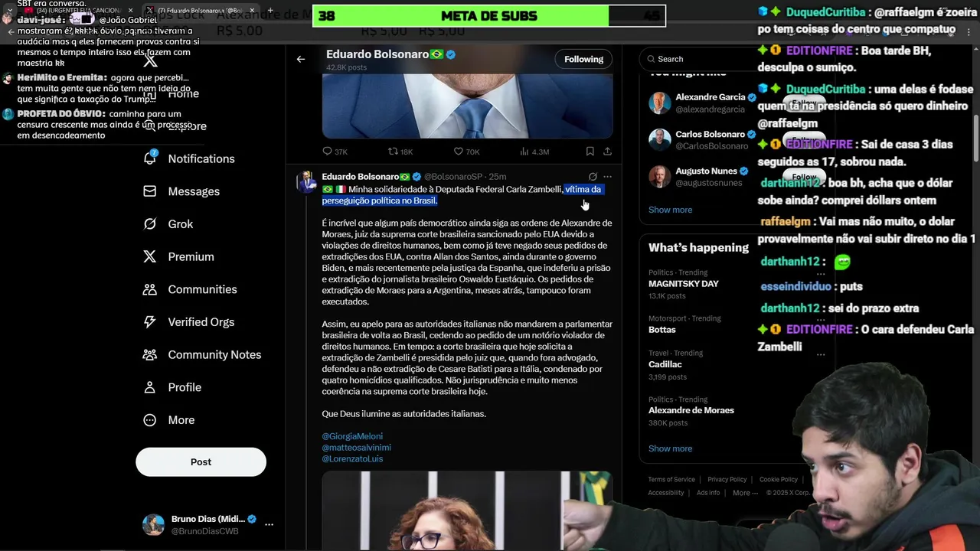Open options for the MAGNITSKY DAY trend
Screen dimensions: 980x551
click(x=821, y=273)
